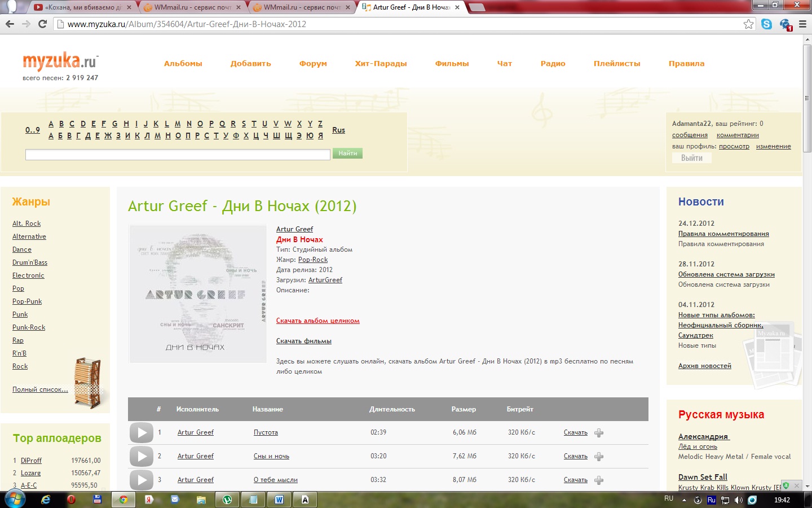Open the Skype extension icon
Screen dimensions: 812x508
tap(766, 24)
